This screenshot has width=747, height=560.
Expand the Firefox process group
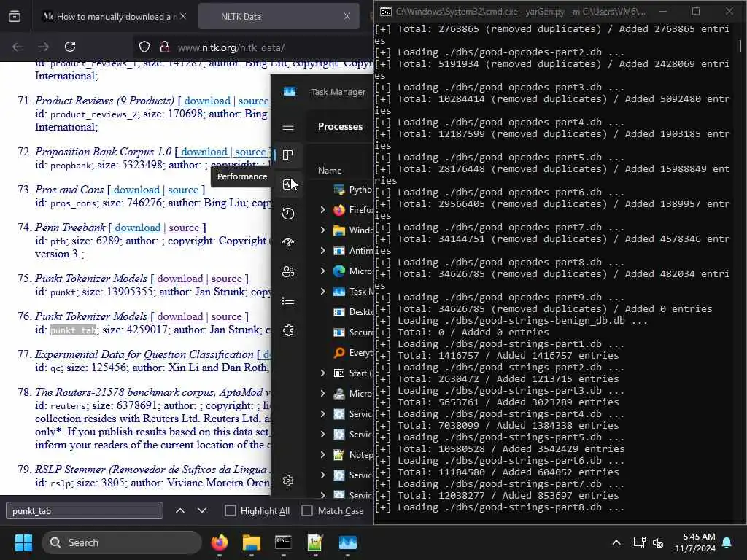click(x=322, y=209)
